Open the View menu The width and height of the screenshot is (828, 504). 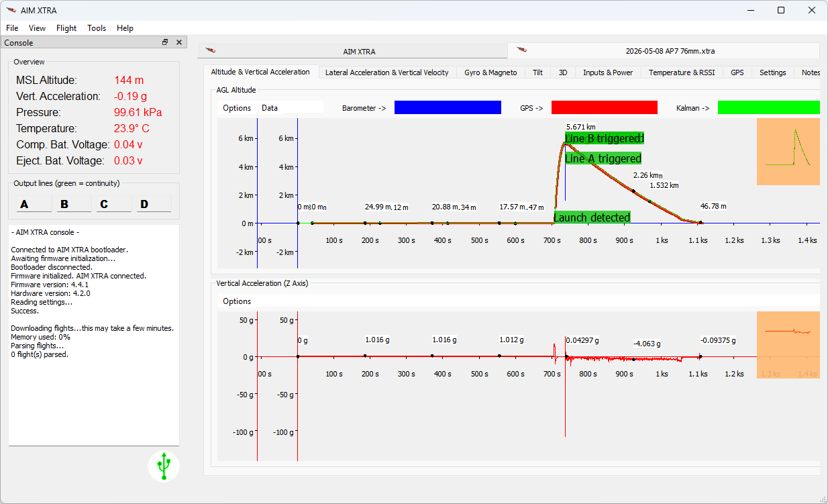click(38, 28)
